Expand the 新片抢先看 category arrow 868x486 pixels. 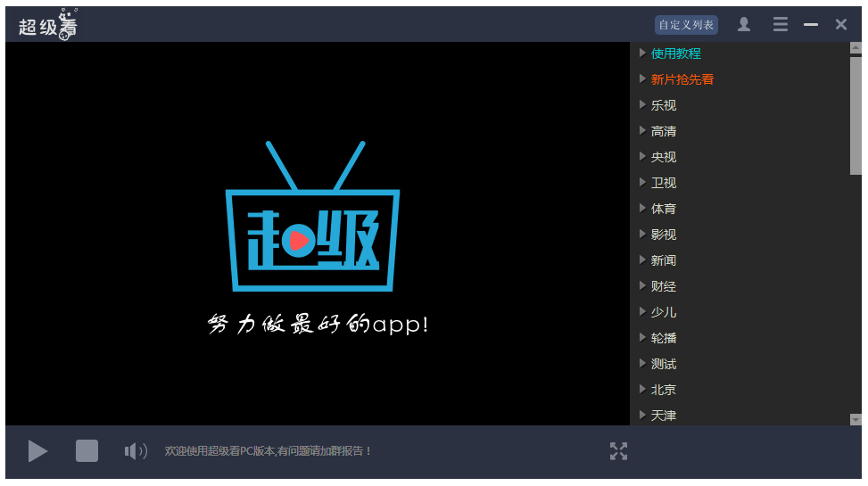[x=642, y=79]
